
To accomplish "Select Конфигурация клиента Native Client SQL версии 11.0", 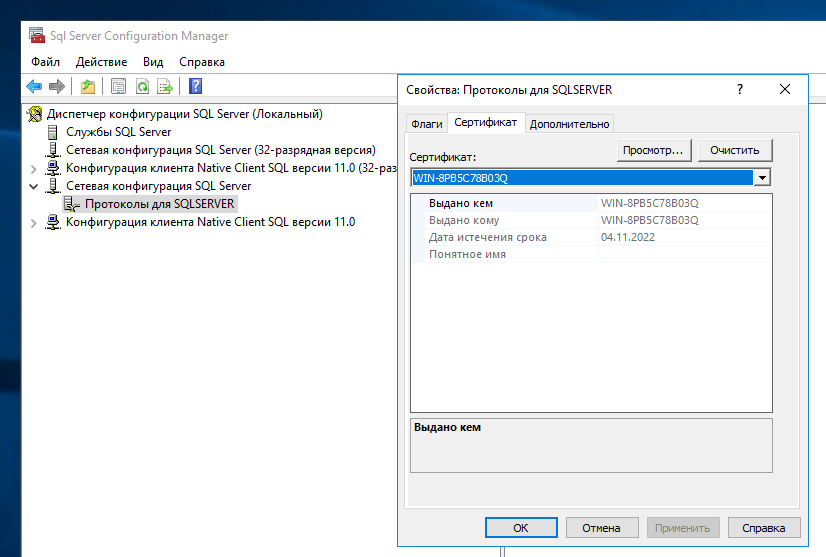I will click(211, 222).
